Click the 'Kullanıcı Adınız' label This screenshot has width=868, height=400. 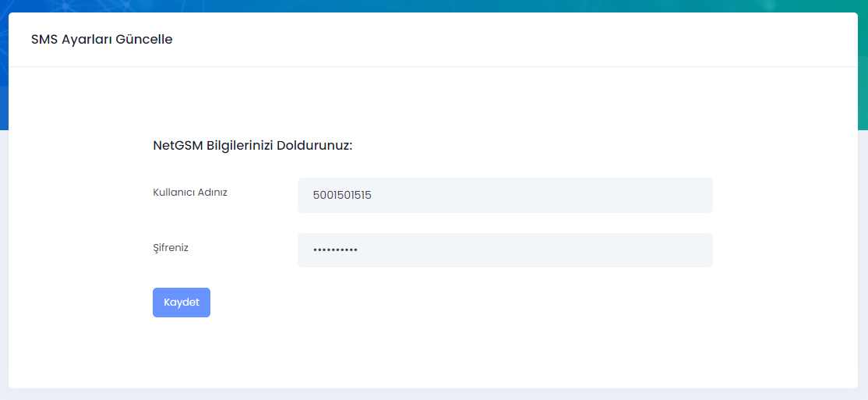(190, 193)
